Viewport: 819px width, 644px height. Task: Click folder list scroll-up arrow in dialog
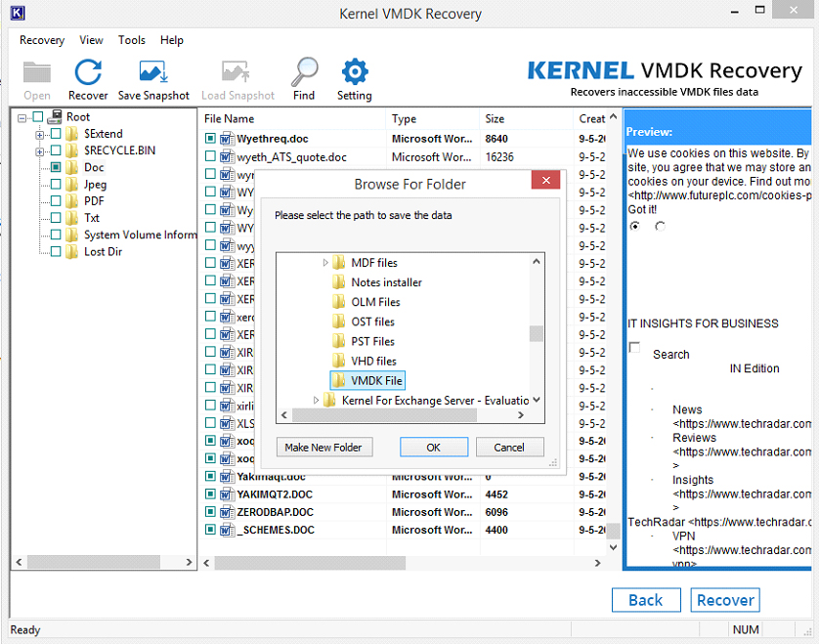click(536, 261)
